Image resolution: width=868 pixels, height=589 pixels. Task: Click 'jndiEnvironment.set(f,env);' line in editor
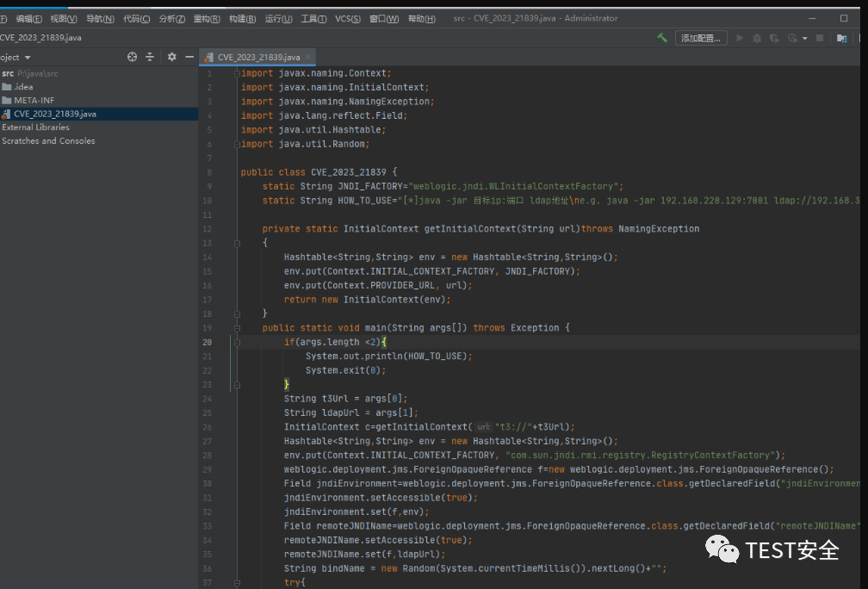[356, 512]
